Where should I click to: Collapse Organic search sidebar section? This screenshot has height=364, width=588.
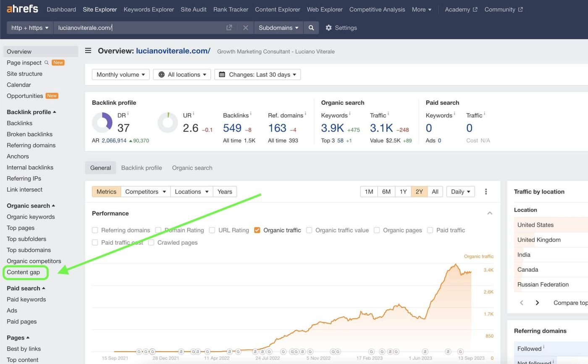(x=31, y=206)
